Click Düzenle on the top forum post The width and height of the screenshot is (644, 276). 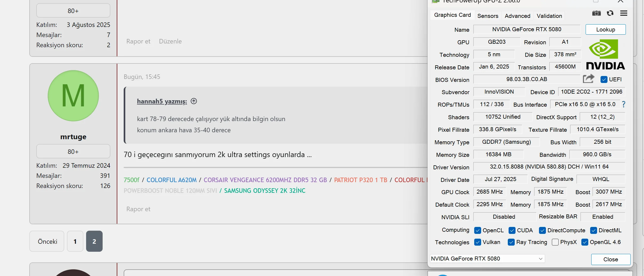(x=170, y=41)
